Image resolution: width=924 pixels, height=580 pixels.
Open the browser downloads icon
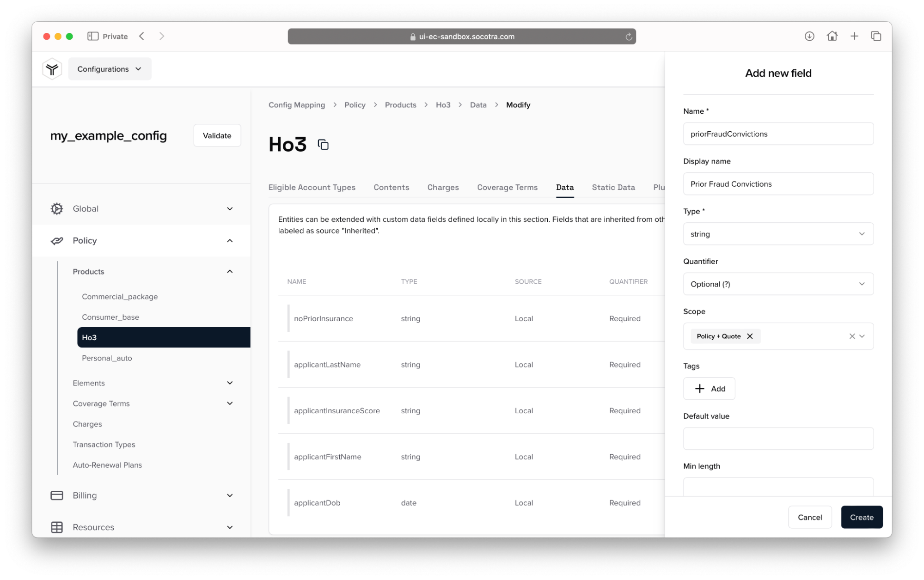(x=809, y=36)
